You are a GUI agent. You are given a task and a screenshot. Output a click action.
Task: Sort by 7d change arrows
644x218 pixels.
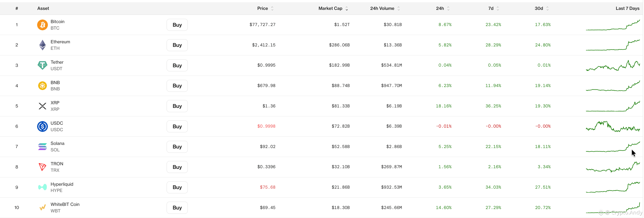pos(498,9)
